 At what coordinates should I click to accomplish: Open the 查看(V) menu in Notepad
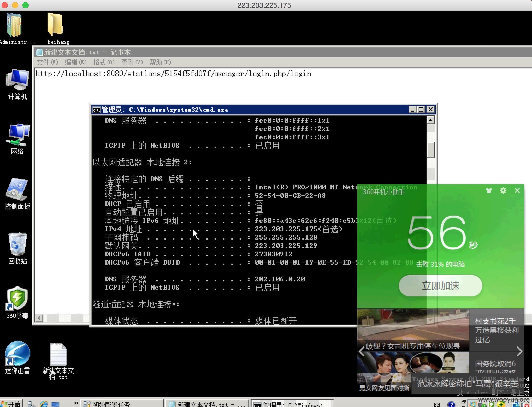[132, 62]
